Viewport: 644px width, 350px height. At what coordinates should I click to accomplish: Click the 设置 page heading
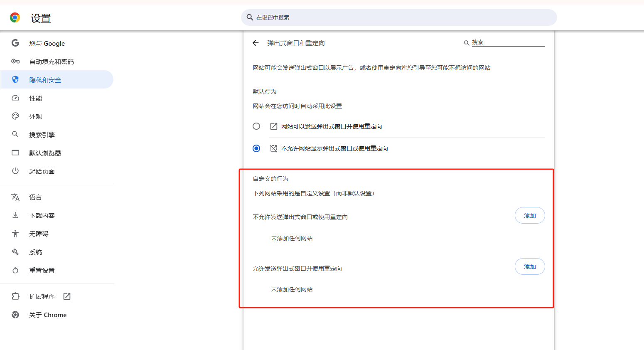(x=41, y=18)
